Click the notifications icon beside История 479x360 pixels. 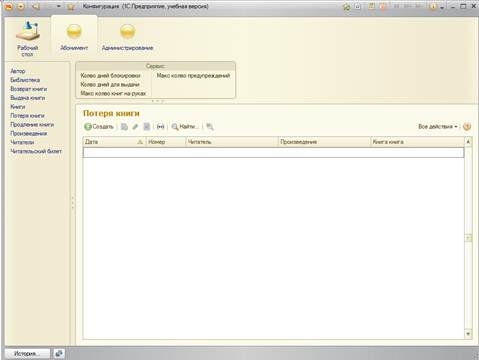click(59, 354)
